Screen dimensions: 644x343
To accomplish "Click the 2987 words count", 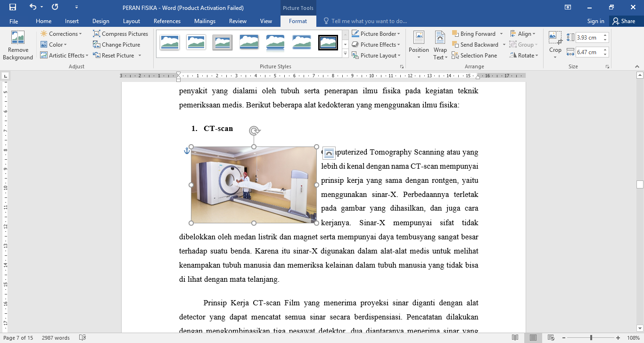I will tap(56, 338).
